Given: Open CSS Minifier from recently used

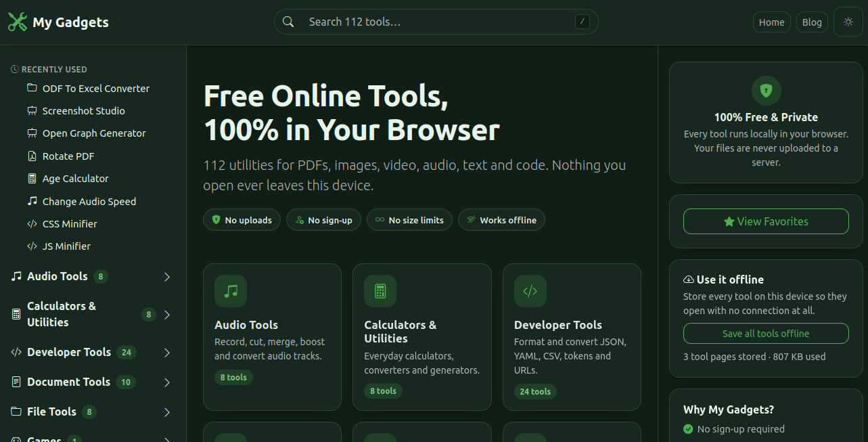Looking at the screenshot, I should [70, 223].
